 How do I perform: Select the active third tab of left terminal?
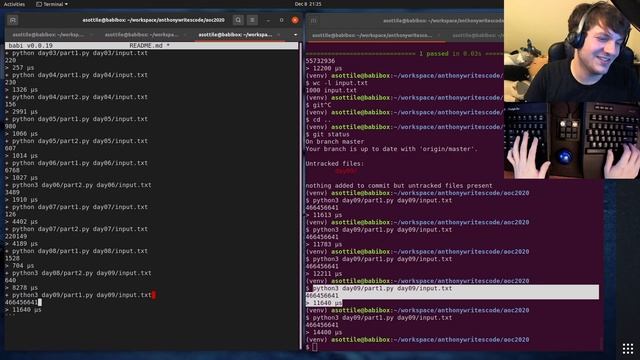tap(235, 35)
